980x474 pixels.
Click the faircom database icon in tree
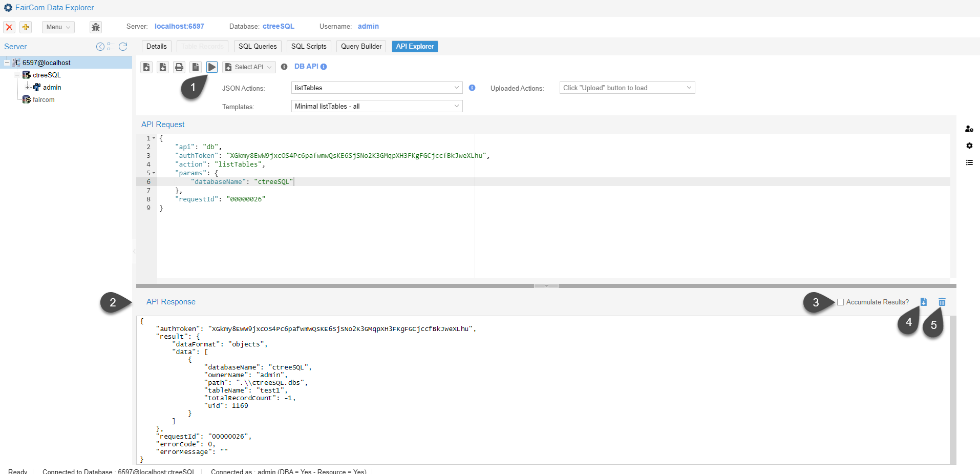[x=27, y=99]
